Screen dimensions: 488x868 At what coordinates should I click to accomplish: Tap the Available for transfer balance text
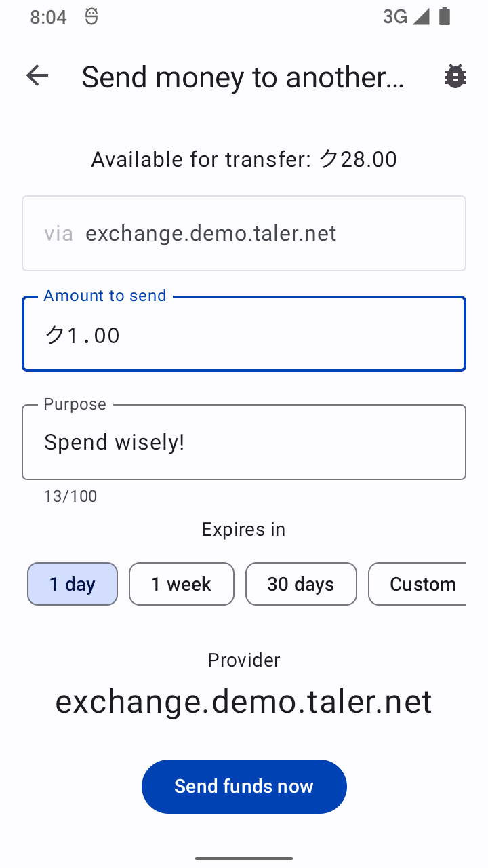pos(244,159)
